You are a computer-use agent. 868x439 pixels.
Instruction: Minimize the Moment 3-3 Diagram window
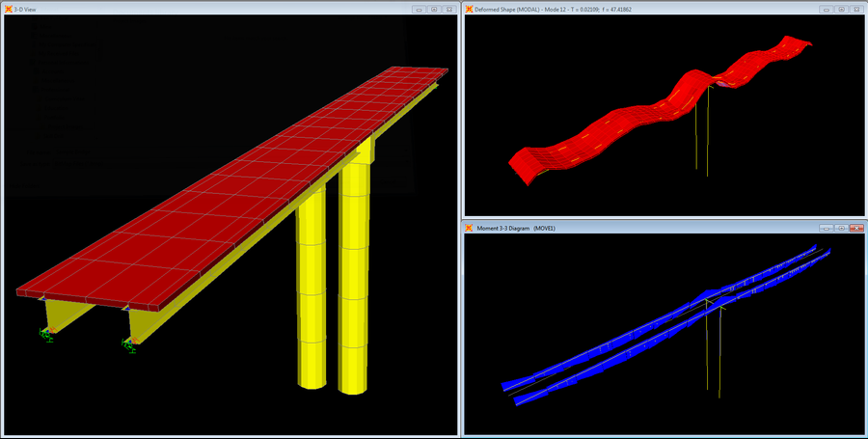tap(827, 229)
